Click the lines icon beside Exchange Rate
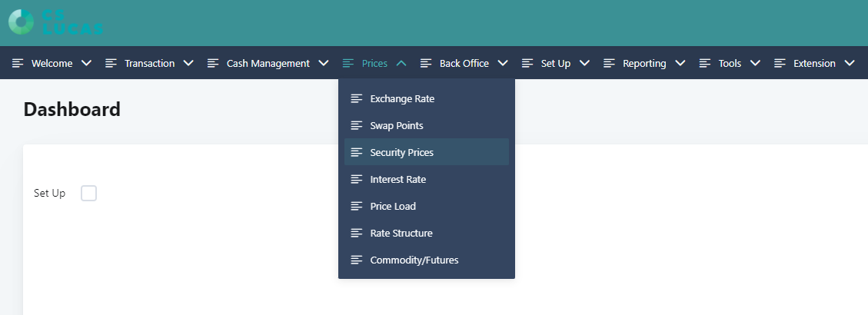Screen dimensions: 868x315 click(357, 98)
